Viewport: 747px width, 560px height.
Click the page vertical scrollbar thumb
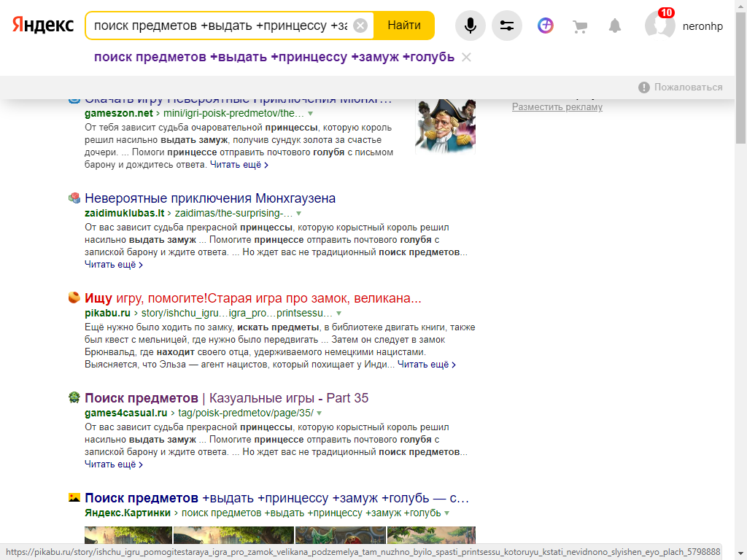point(741,79)
